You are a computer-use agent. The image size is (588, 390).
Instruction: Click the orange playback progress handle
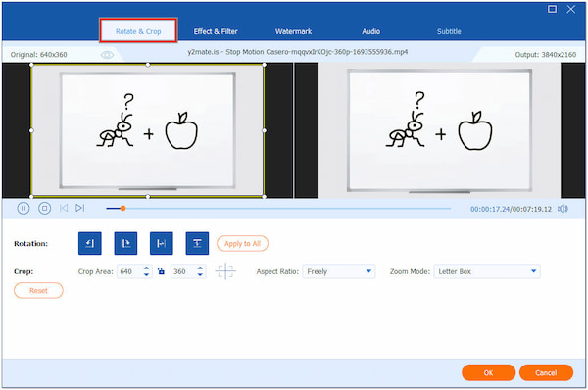pyautogui.click(x=122, y=208)
